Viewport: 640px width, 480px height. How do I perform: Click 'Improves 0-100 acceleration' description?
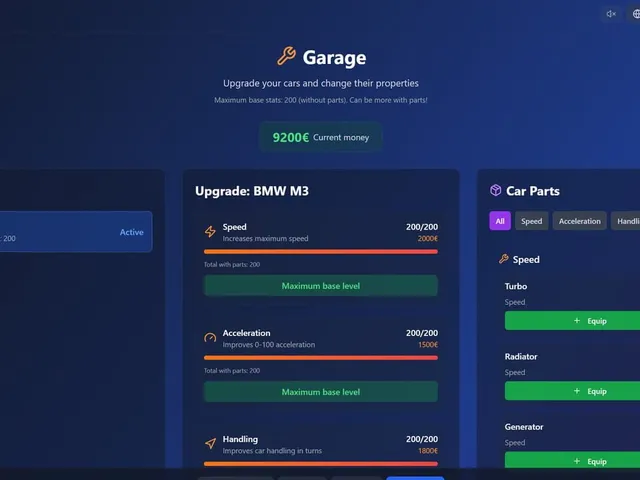[269, 344]
